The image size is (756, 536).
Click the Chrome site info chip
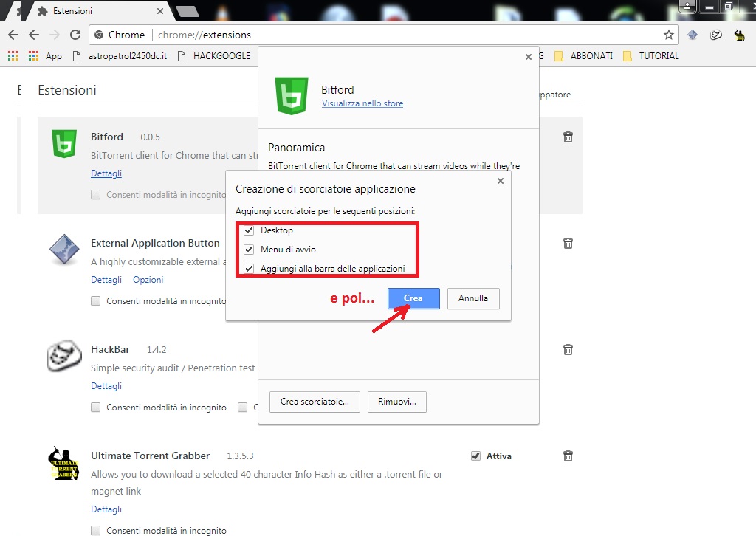120,35
